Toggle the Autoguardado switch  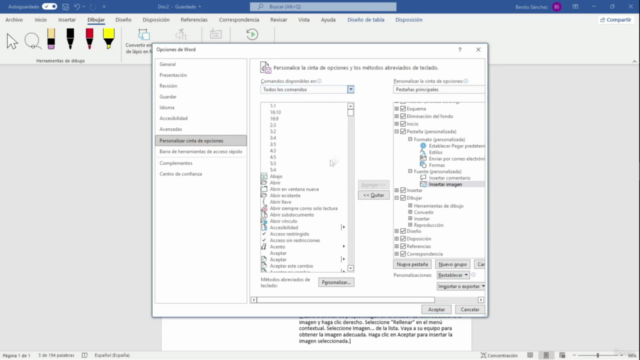(x=49, y=7)
